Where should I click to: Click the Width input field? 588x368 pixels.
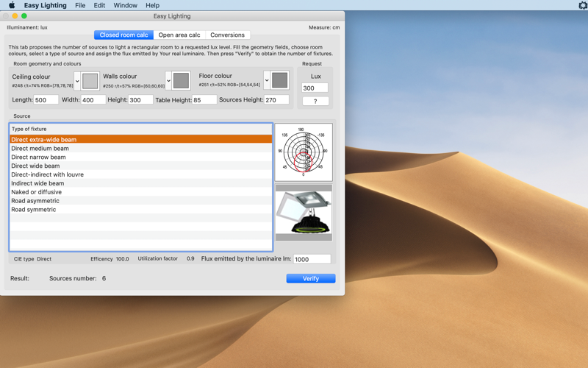[x=93, y=100]
